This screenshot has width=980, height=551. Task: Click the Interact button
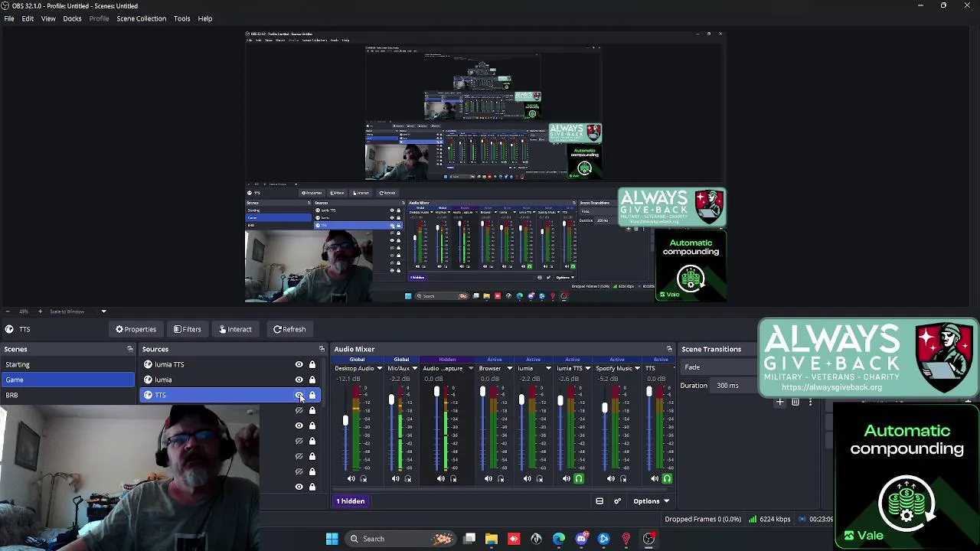tap(236, 329)
